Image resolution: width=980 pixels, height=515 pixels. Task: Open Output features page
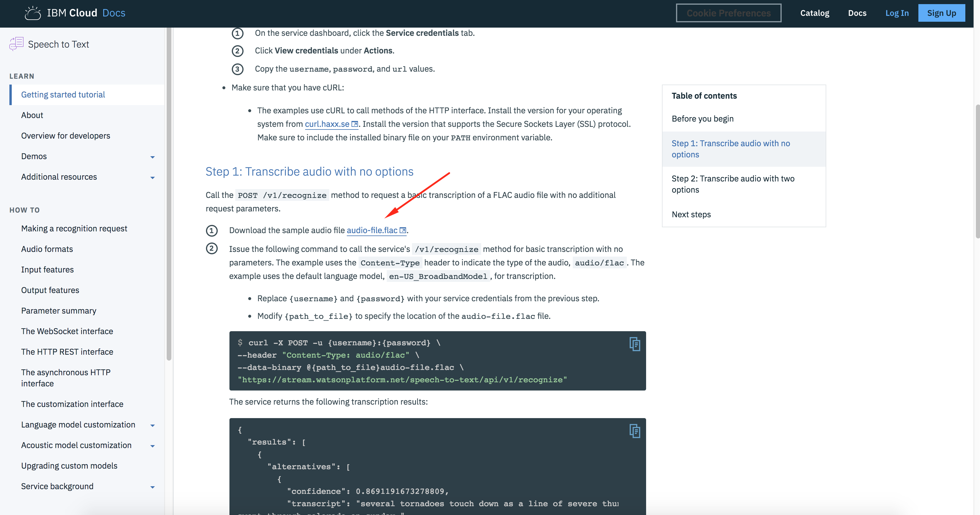point(50,290)
